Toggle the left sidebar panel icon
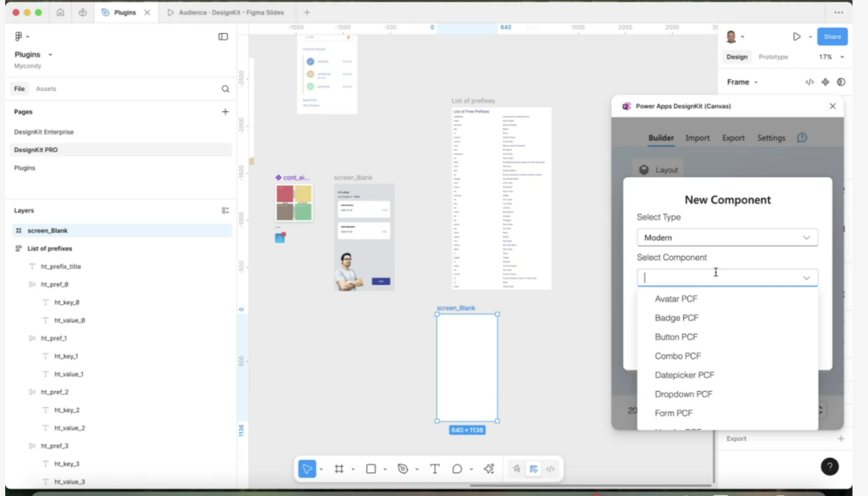 tap(223, 36)
